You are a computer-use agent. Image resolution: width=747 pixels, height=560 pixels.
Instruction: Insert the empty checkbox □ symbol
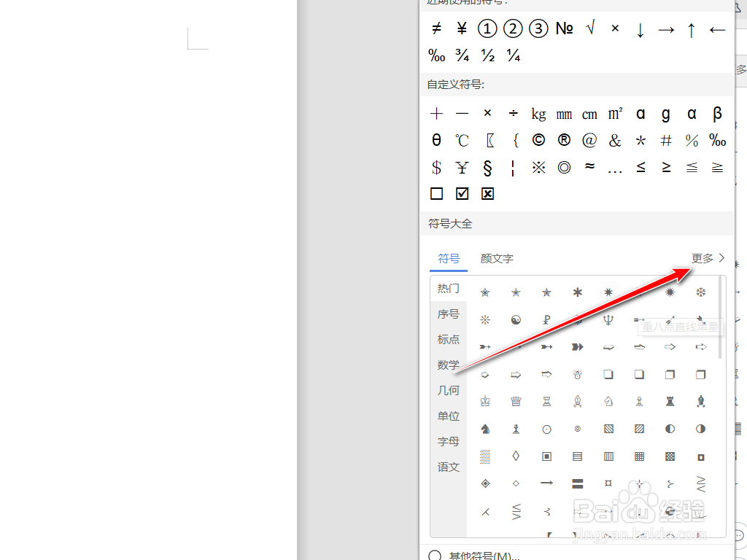pos(436,194)
